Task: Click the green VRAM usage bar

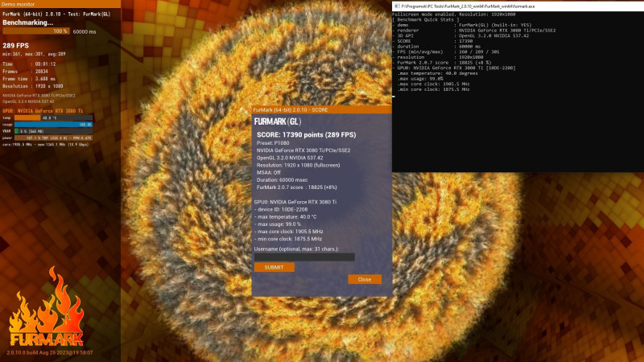Action: (53, 131)
